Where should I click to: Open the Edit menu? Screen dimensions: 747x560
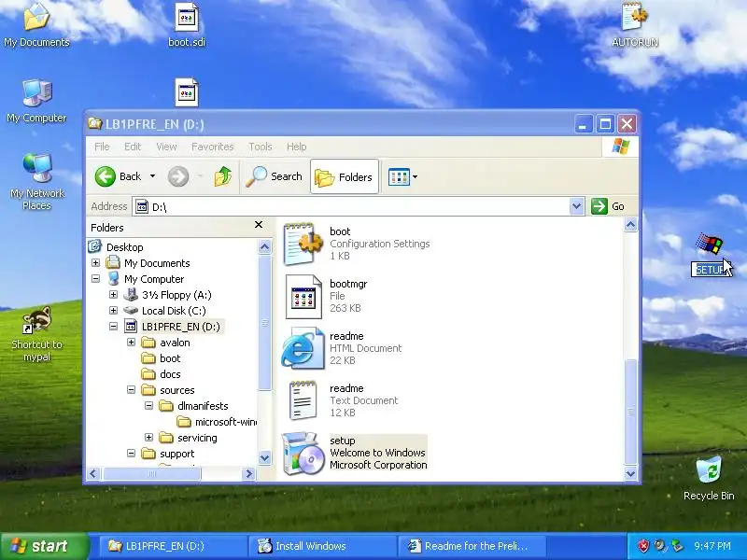[133, 147]
